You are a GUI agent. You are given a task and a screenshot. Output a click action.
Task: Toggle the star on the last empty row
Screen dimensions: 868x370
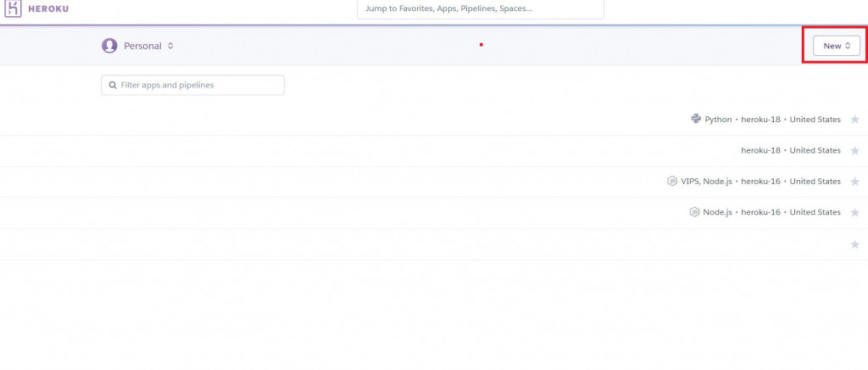click(x=854, y=244)
